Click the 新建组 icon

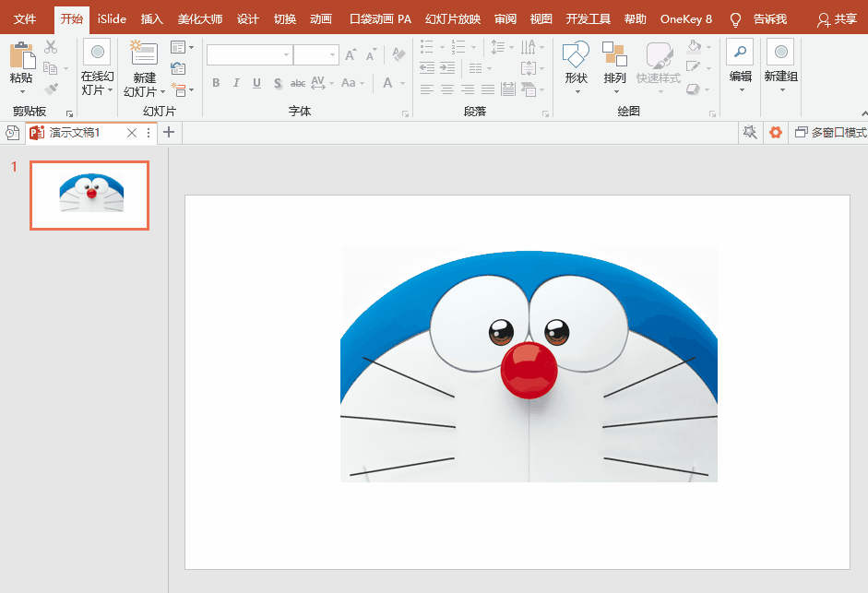[780, 52]
